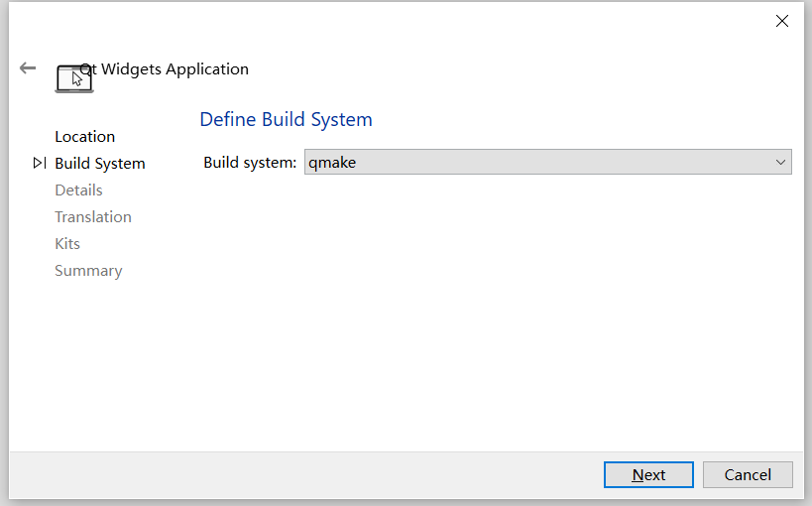The width and height of the screenshot is (812, 506).
Task: Expand the Build system dropdown chevron
Action: click(x=781, y=163)
